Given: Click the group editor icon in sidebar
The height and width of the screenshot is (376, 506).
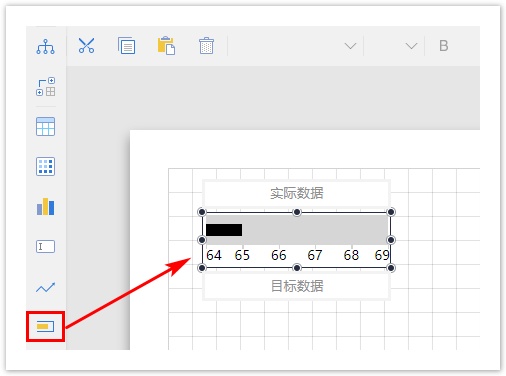Looking at the screenshot, I should pyautogui.click(x=46, y=87).
